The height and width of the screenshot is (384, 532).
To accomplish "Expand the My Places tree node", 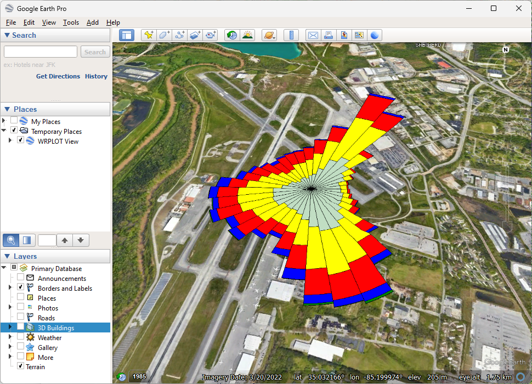I will [x=4, y=120].
